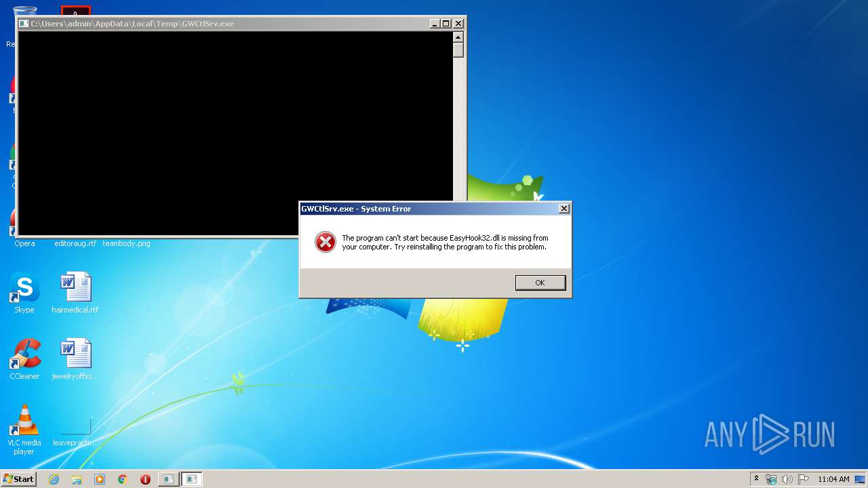Switch to the inactive console taskbar button
Screen dimensions: 868x488
click(168, 479)
